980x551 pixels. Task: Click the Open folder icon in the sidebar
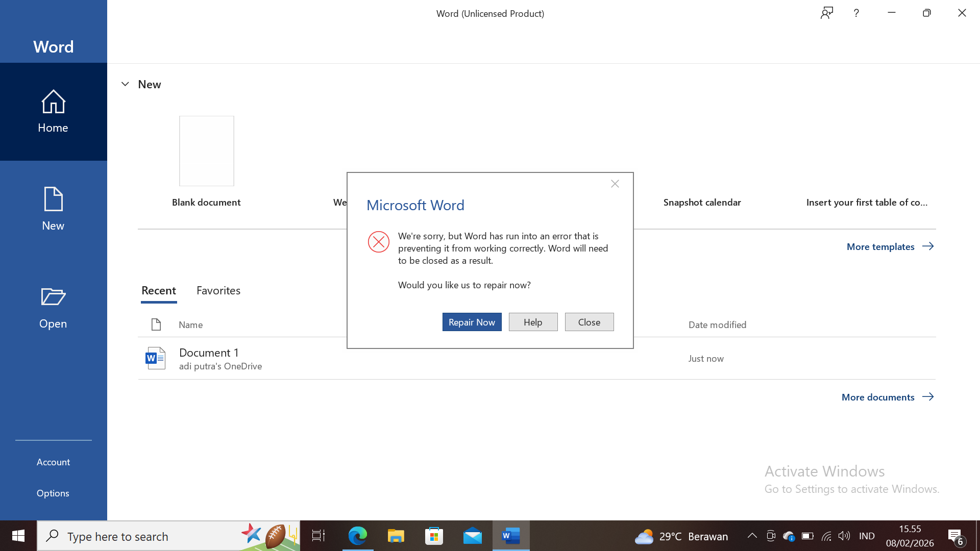pyautogui.click(x=53, y=296)
